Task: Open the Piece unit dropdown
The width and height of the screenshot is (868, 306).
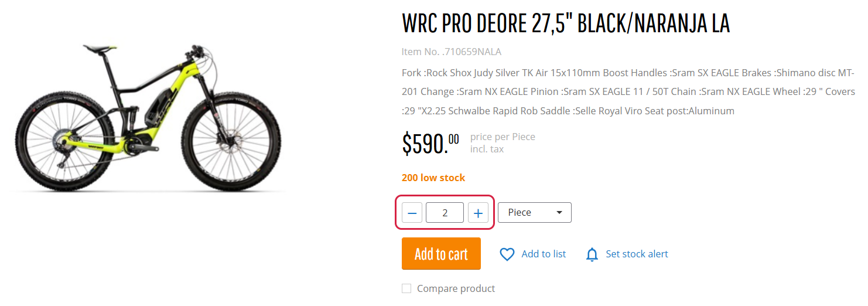Action: [535, 213]
